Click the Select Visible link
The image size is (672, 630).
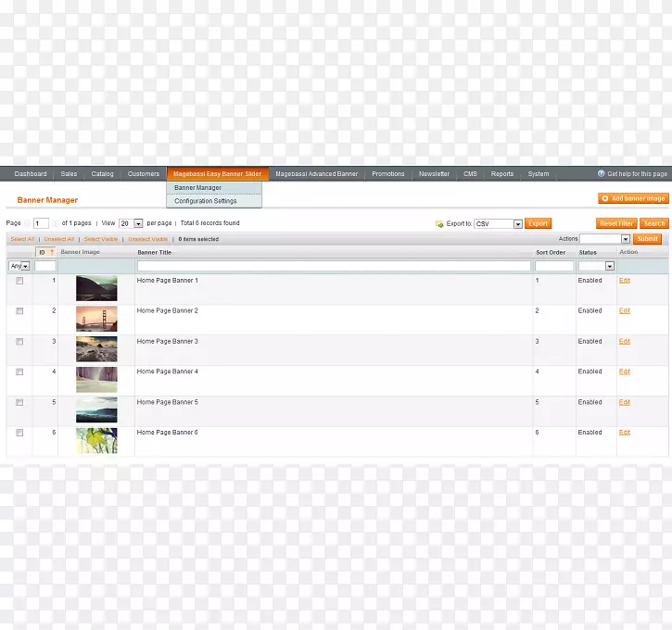tap(101, 239)
